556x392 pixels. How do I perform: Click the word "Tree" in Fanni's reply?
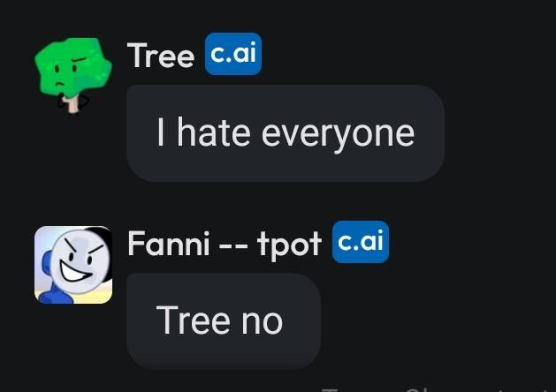[194, 320]
